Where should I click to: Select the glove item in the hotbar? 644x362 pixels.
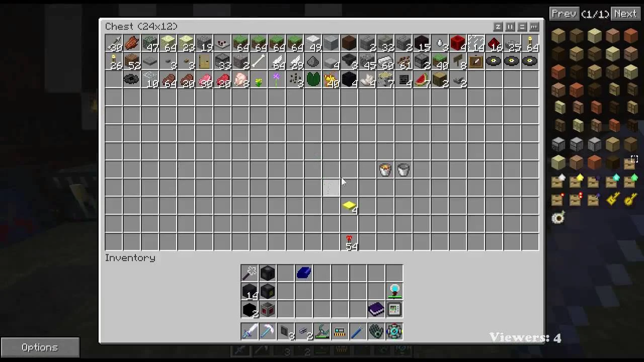(x=376, y=331)
